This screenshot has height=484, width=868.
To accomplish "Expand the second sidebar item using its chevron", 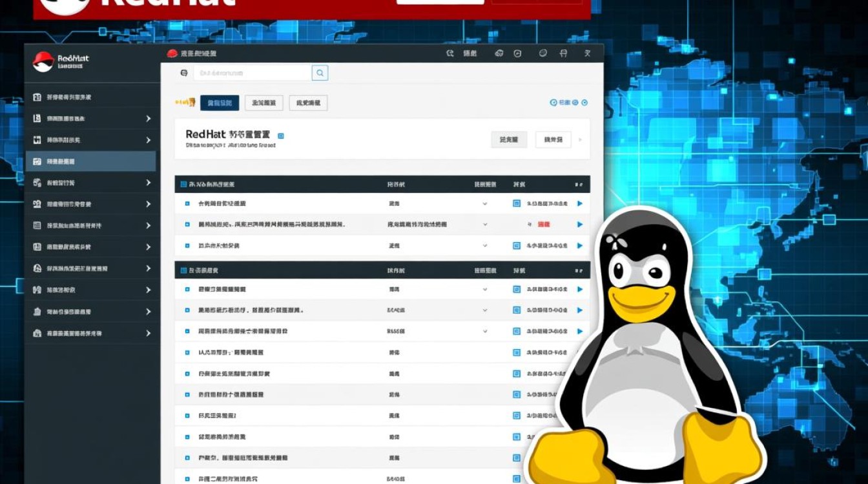I will click(148, 119).
